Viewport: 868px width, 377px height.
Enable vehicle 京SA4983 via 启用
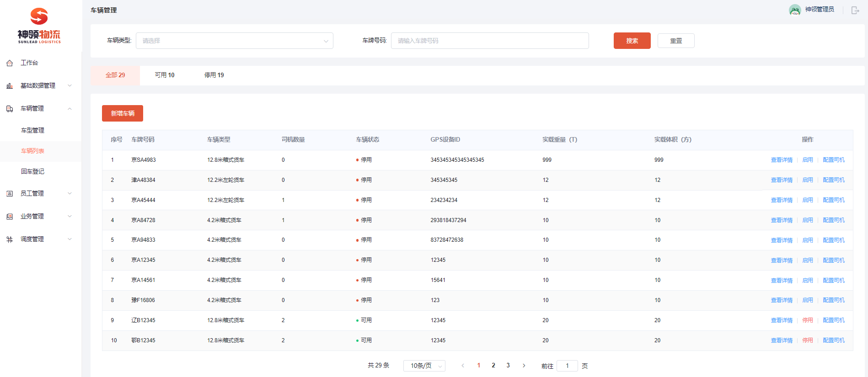(x=808, y=160)
